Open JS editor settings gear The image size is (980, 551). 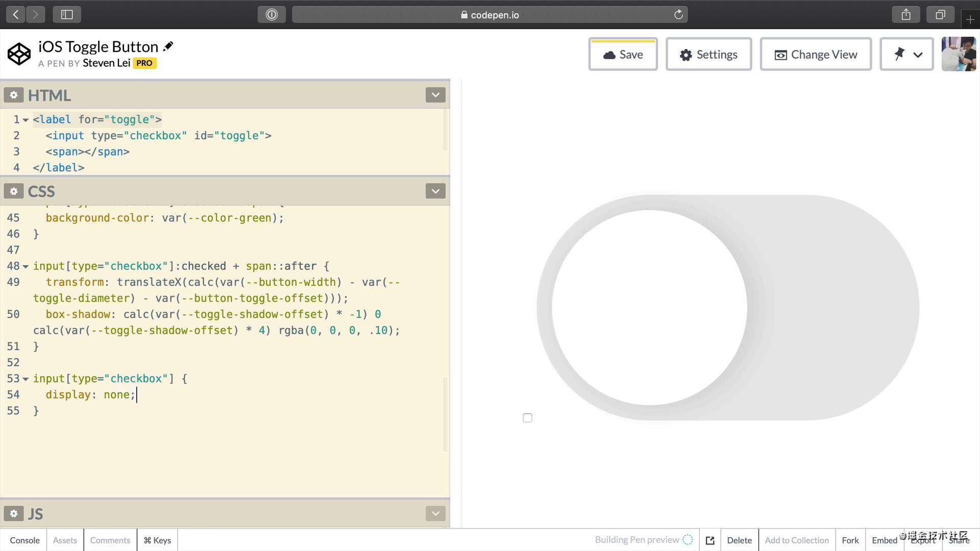14,513
